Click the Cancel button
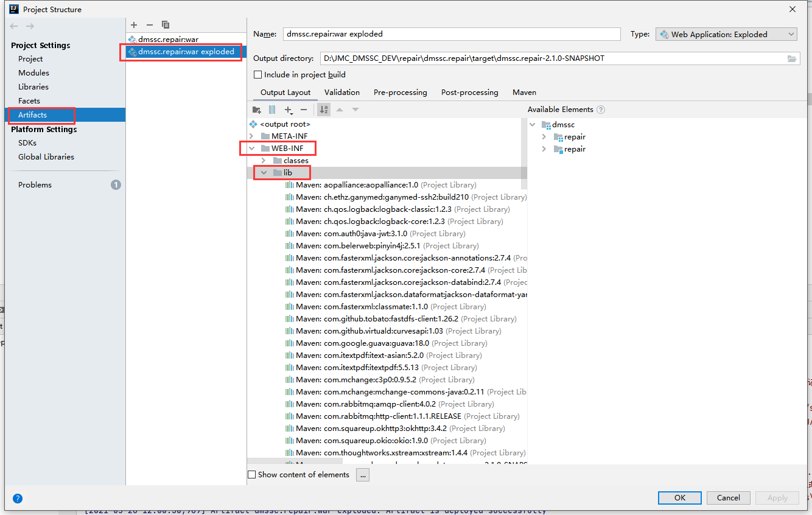The image size is (812, 515). coord(728,498)
